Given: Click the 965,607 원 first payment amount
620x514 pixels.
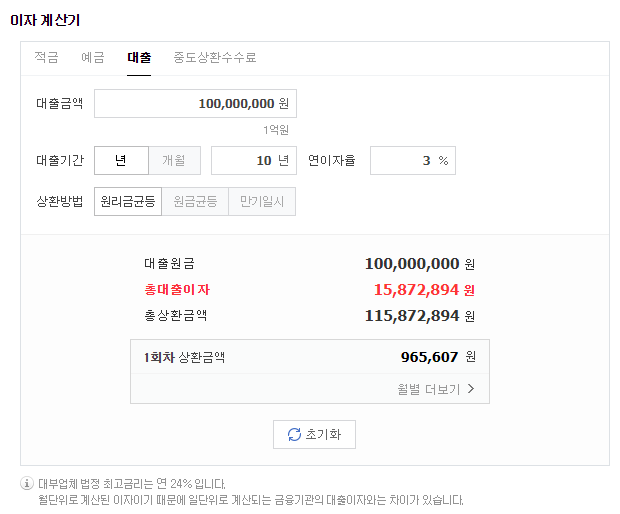Looking at the screenshot, I should click(x=438, y=357).
